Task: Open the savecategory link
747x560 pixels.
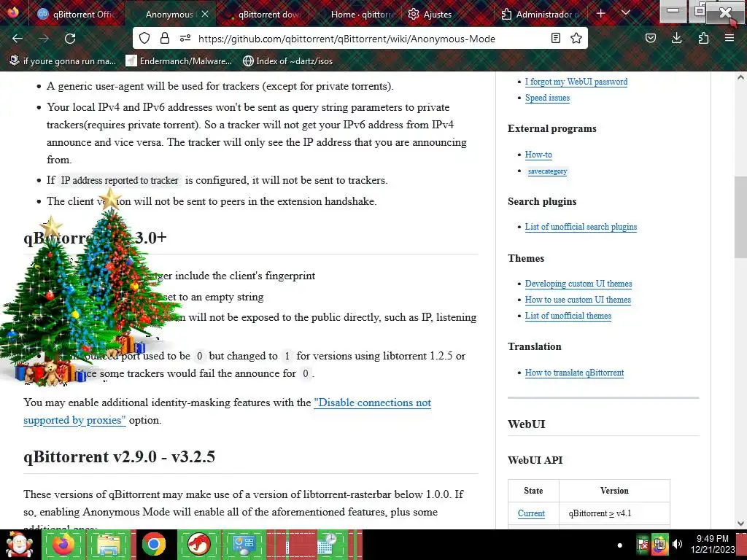Action: click(x=547, y=171)
